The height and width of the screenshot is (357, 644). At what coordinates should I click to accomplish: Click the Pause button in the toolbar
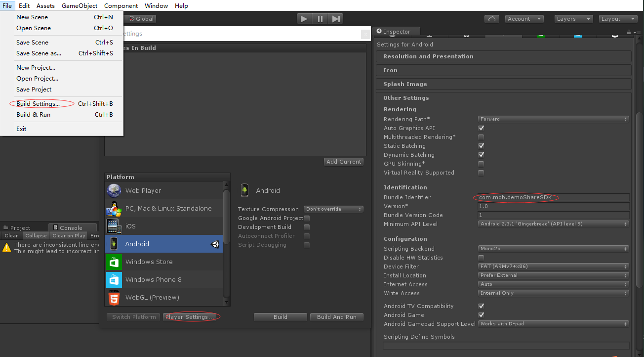pos(320,19)
